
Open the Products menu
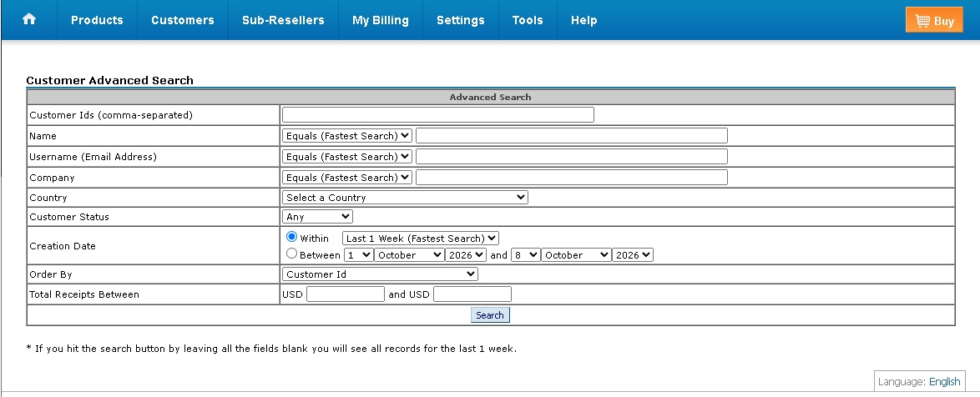point(97,20)
